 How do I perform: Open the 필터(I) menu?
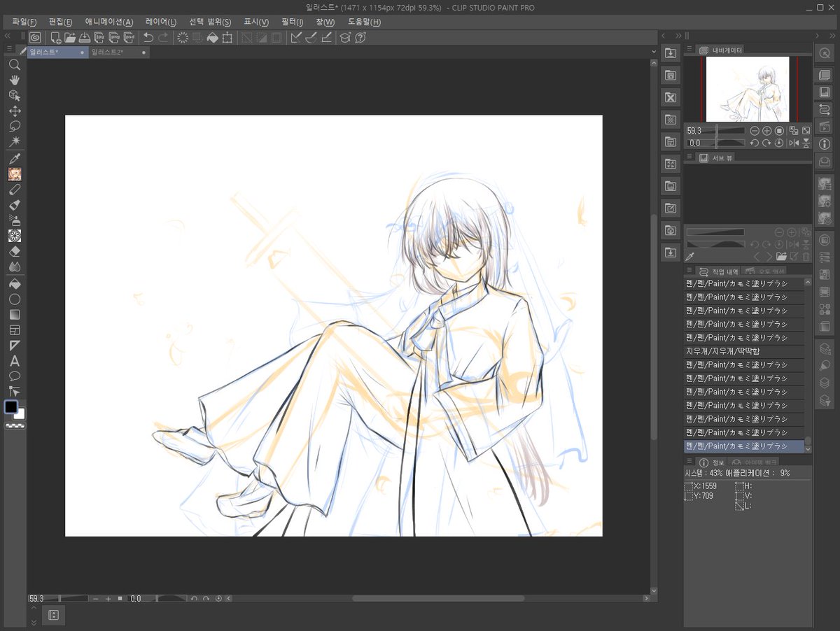pyautogui.click(x=293, y=22)
